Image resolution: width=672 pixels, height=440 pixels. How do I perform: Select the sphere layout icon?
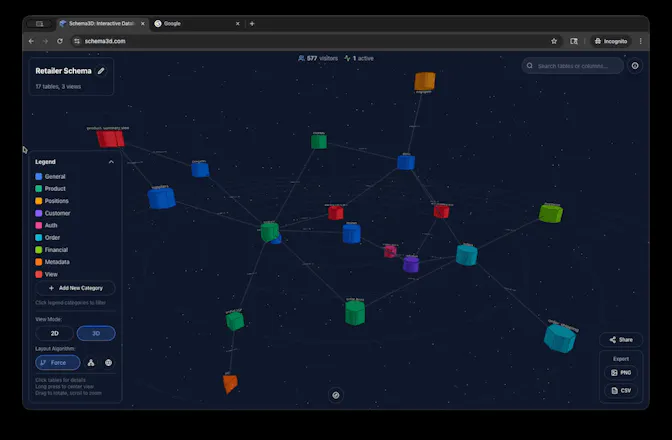108,362
